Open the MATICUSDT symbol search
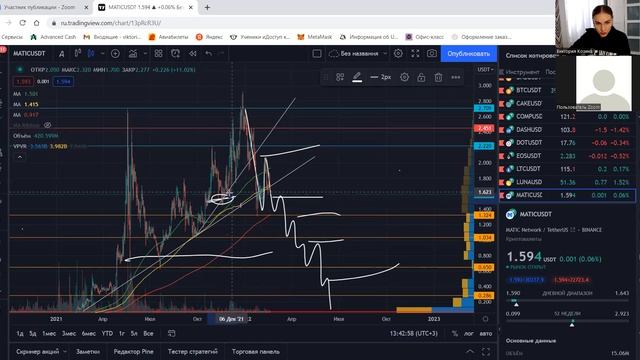 point(29,53)
